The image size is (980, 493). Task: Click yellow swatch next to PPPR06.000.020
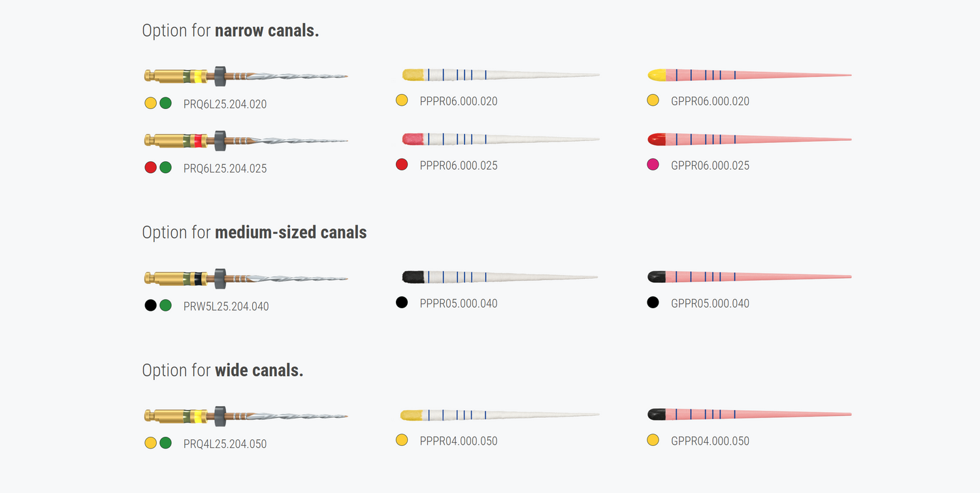tap(402, 100)
